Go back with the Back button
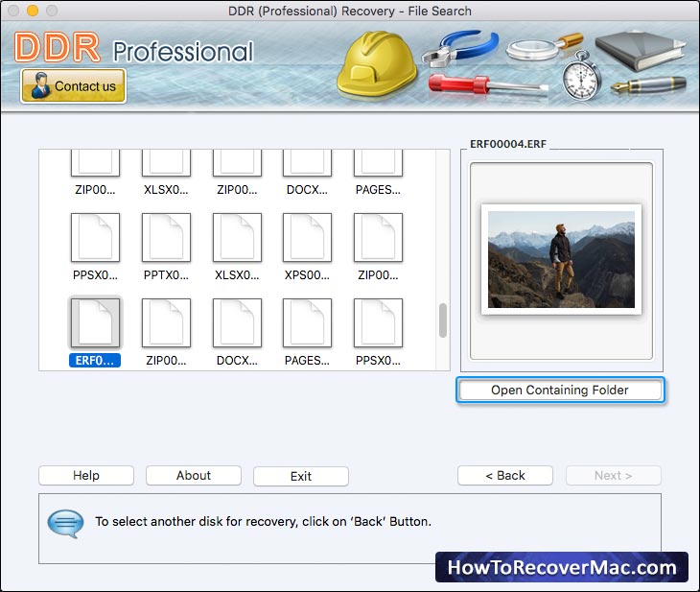This screenshot has width=700, height=592. coord(505,475)
